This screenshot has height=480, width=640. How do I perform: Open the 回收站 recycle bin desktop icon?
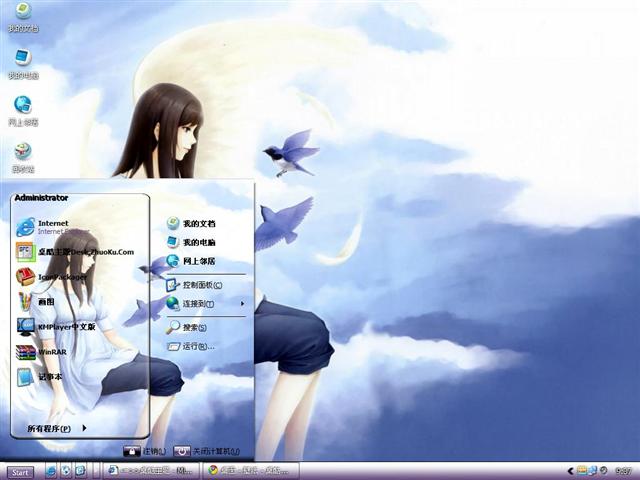click(23, 158)
